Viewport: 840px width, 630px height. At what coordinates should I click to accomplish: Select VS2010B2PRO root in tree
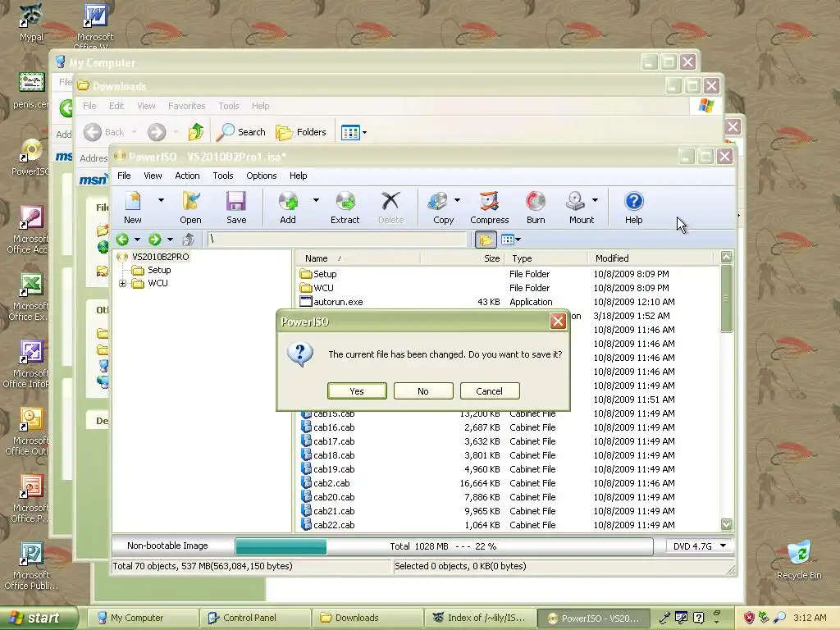click(x=160, y=257)
